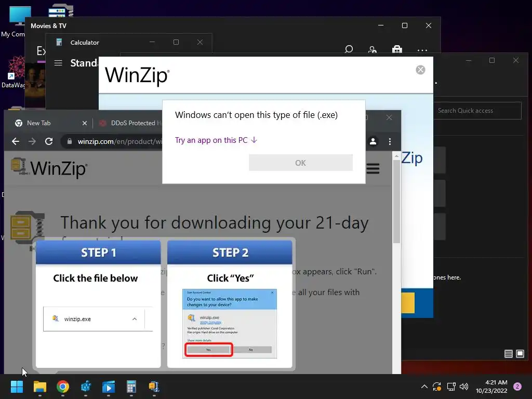Expand the winzip.exe download chevron
The height and width of the screenshot is (399, 532).
[135, 319]
